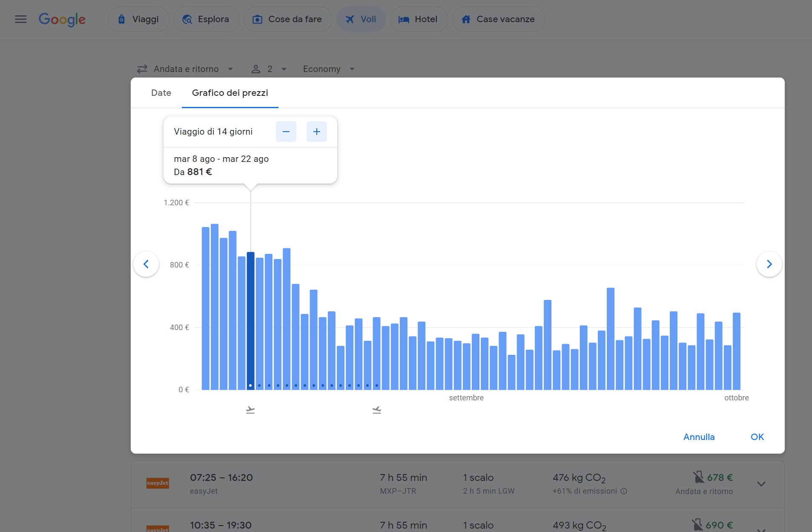Select the Grafico dei prezzi tab
The image size is (812, 532).
(x=230, y=93)
